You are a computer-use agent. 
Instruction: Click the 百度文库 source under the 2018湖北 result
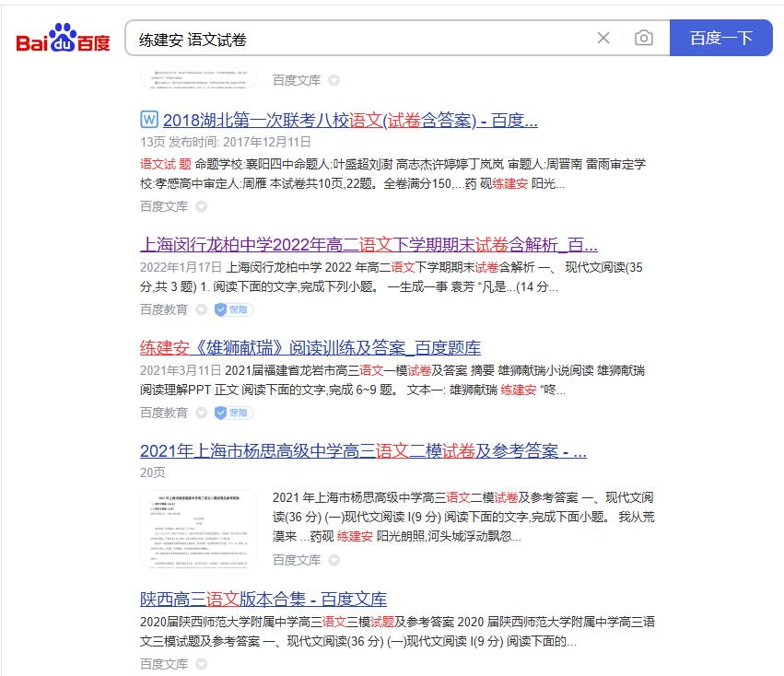tap(164, 206)
